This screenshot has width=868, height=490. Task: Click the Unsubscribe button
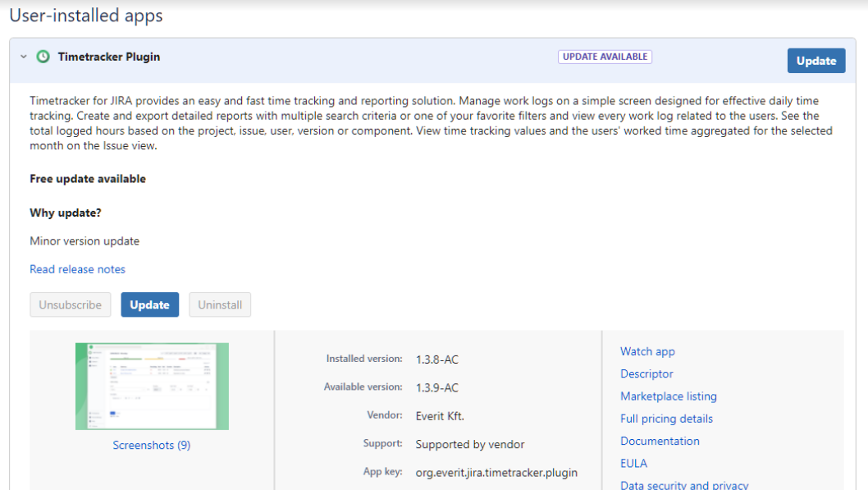tap(71, 305)
